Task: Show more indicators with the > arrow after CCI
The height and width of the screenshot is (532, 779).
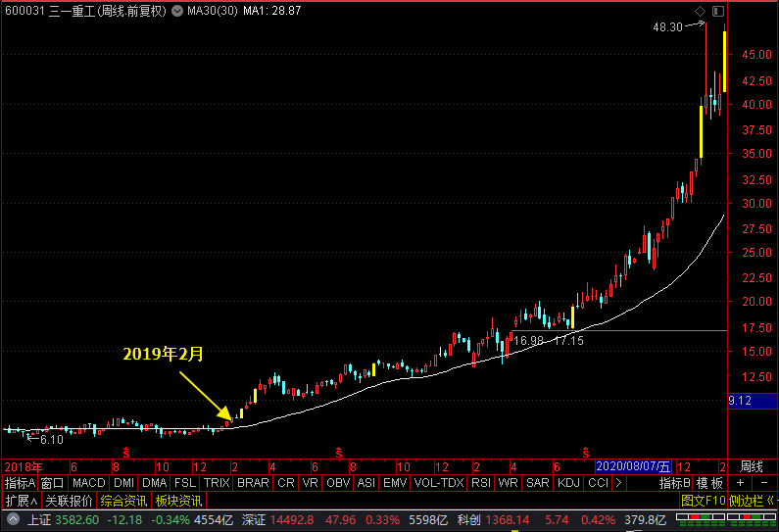Action: pyautogui.click(x=618, y=483)
